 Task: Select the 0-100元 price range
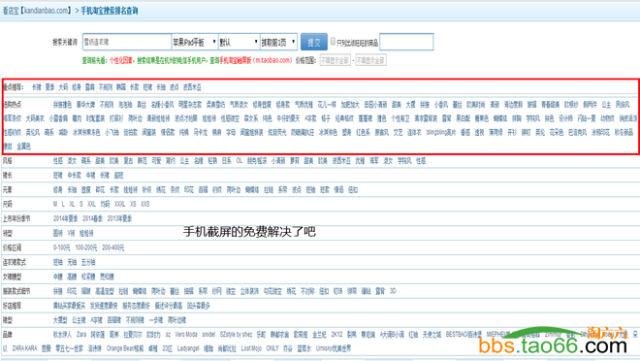click(62, 247)
